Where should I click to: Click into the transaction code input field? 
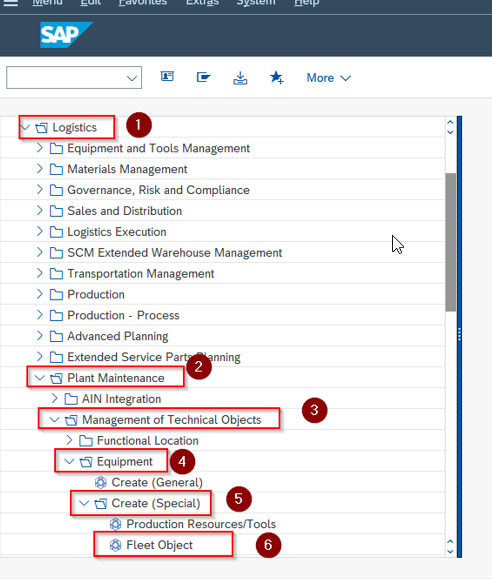66,78
